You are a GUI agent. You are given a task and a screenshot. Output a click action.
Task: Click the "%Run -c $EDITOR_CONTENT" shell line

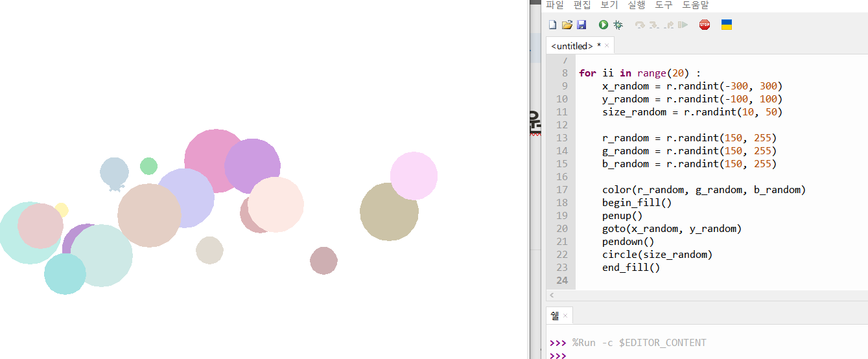(639, 342)
